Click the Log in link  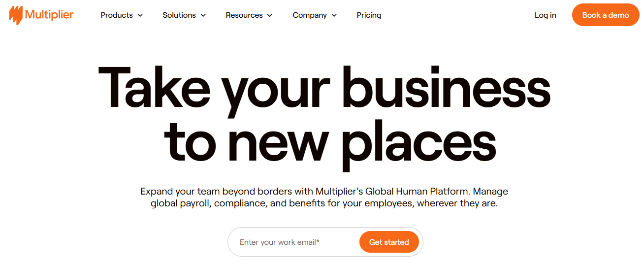545,15
